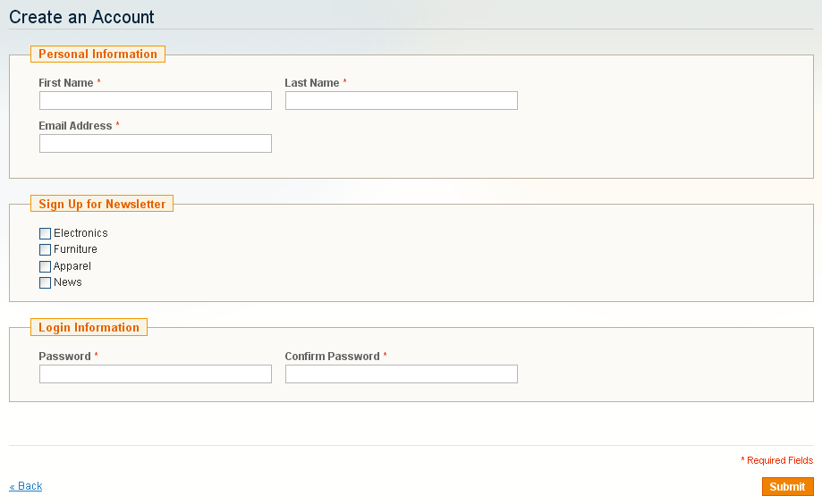Screen dimensions: 822x504
Task: Enable the Furniture newsletter checkbox
Action: (x=46, y=250)
